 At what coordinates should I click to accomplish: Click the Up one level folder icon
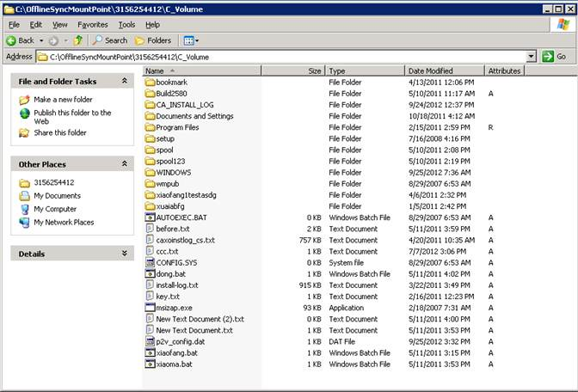pos(78,40)
